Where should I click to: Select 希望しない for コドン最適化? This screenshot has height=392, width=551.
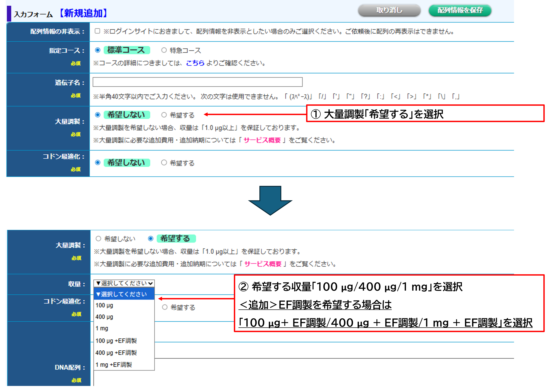(x=97, y=163)
